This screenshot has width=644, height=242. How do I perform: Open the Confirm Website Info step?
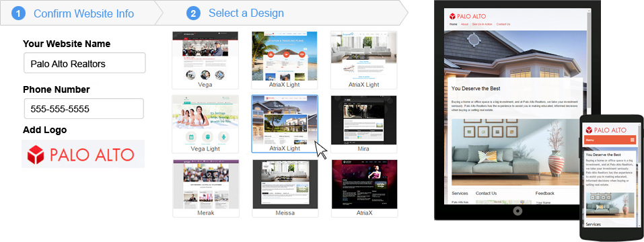click(x=84, y=13)
